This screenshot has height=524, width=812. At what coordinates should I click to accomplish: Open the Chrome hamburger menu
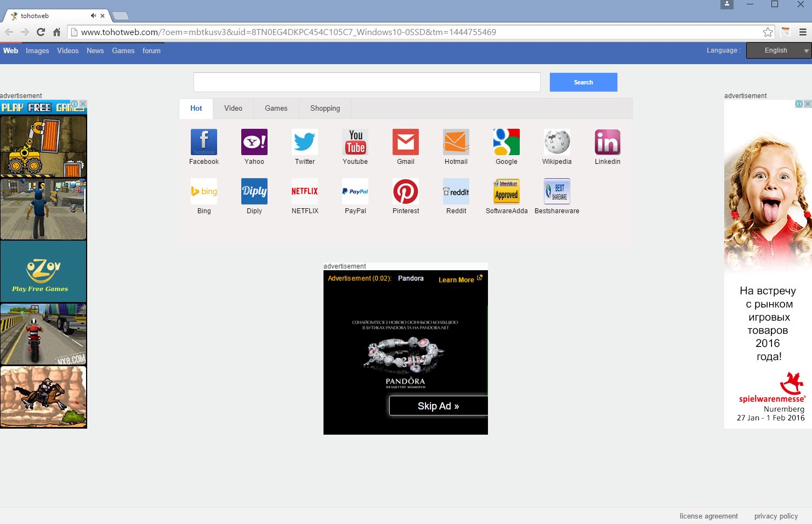[x=803, y=32]
